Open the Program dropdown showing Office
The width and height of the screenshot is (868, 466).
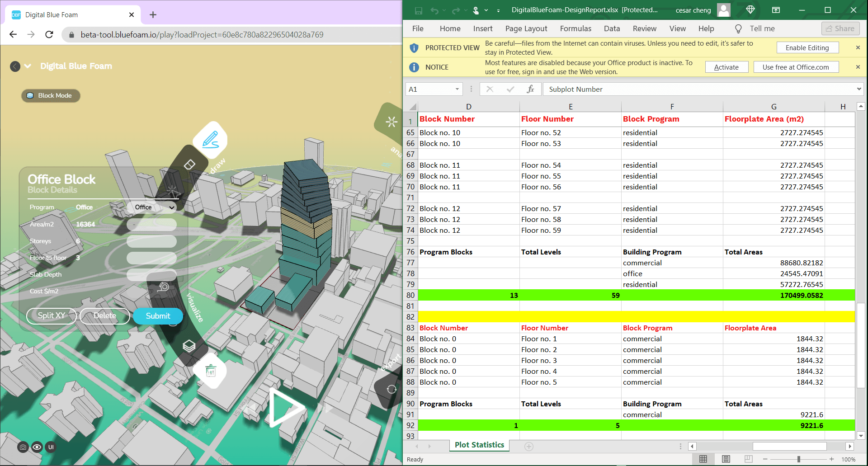151,207
